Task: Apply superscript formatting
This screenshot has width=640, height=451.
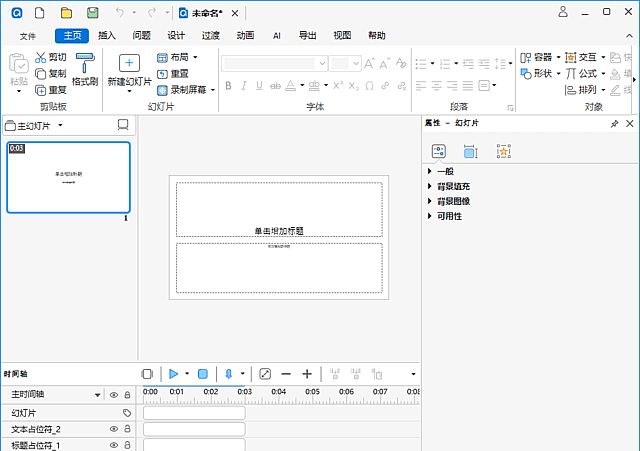Action: click(x=338, y=86)
